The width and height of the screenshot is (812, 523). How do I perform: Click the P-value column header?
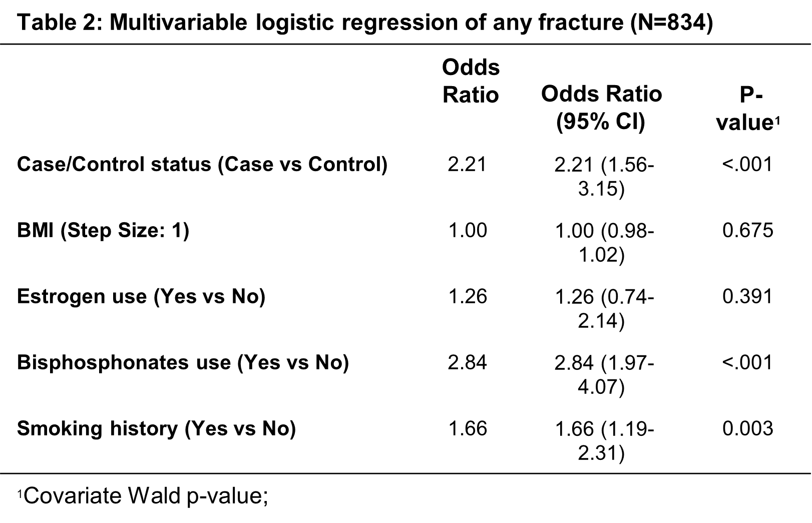pyautogui.click(x=748, y=109)
